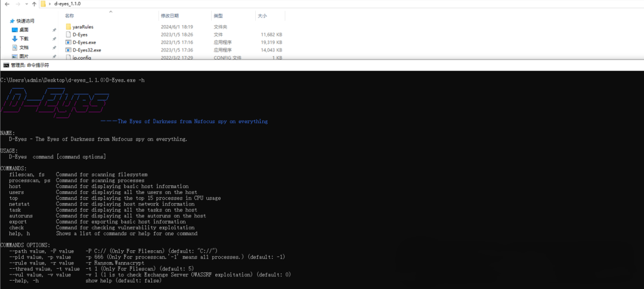This screenshot has height=289, width=644.
Task: Click the 文档 document icon in sidebar
Action: coord(15,47)
